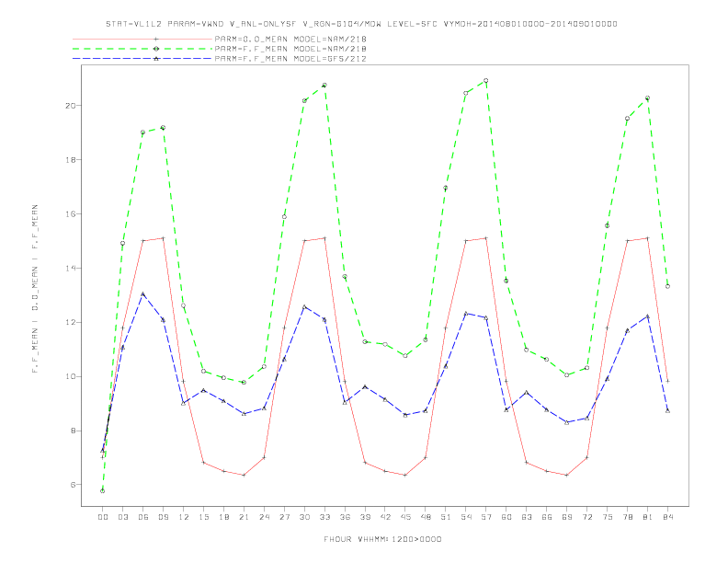Click green circle marker at forecast hour 57 peak
Screen dimensions: 728x563
click(486, 80)
